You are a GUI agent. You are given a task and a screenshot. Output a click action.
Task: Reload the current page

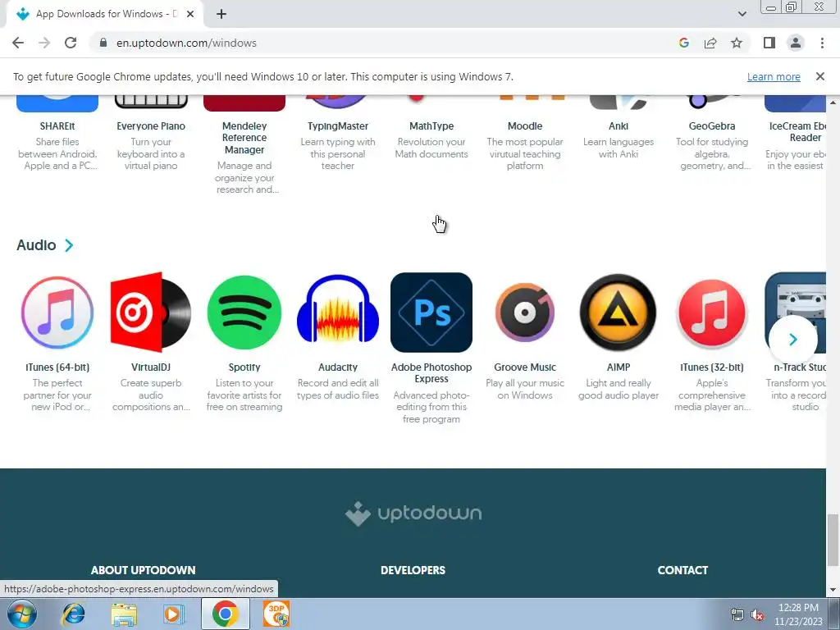[x=71, y=43]
